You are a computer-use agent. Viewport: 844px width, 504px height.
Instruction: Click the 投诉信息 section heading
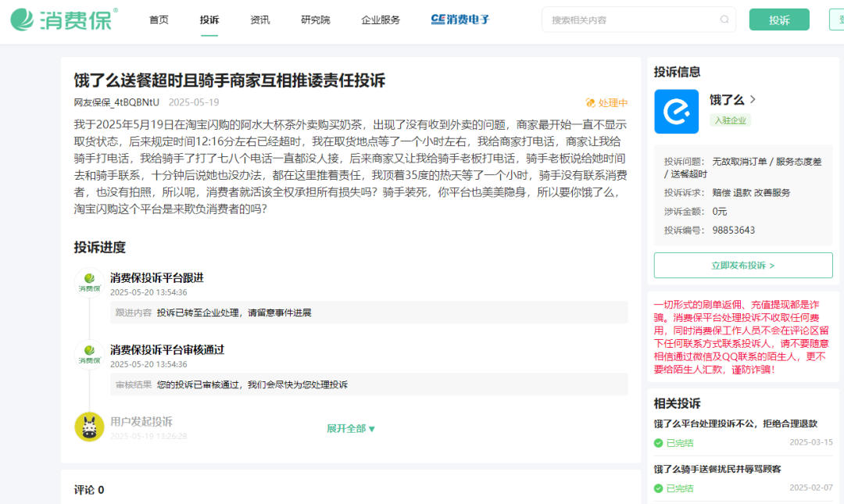click(x=677, y=72)
